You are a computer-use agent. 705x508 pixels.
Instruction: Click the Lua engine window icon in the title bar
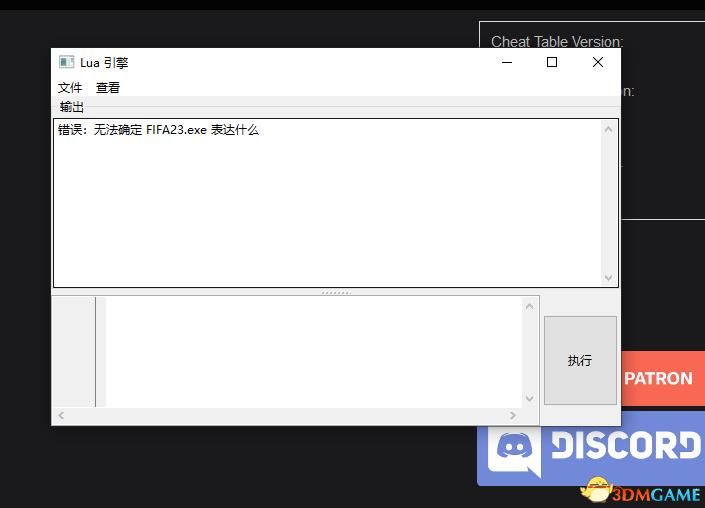(x=67, y=62)
